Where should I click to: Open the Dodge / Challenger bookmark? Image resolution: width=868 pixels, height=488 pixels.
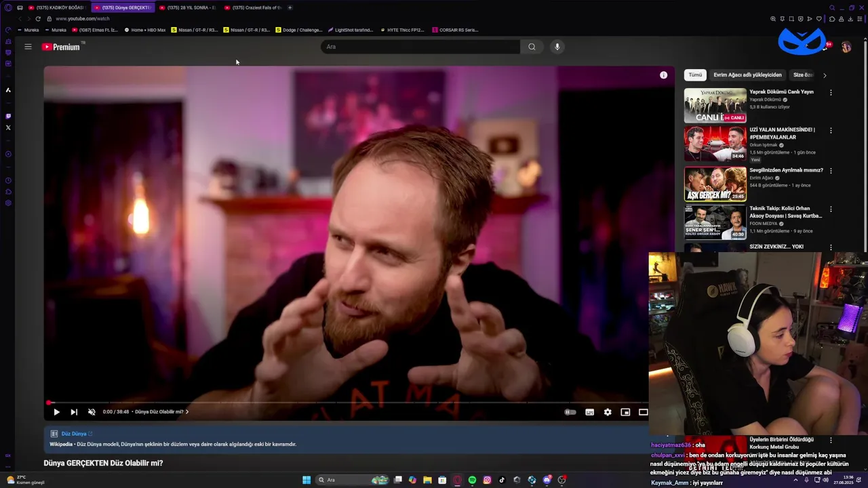coord(298,30)
